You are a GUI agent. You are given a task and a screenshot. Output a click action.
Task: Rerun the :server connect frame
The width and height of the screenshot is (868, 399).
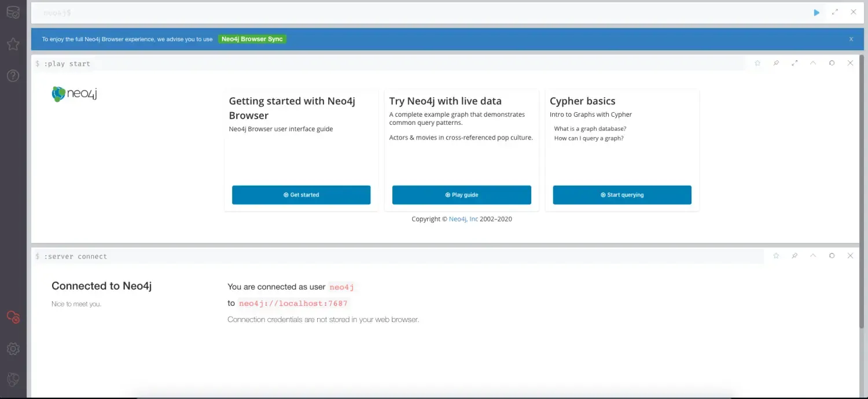832,255
